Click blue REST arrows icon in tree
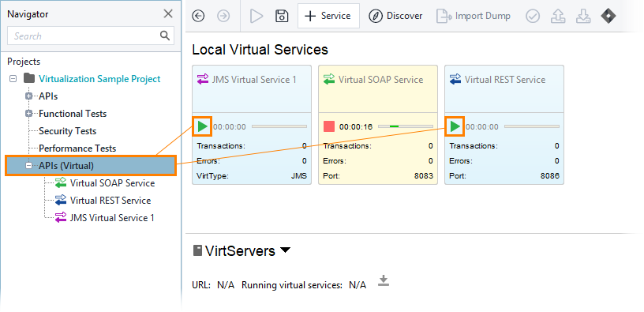 (61, 200)
